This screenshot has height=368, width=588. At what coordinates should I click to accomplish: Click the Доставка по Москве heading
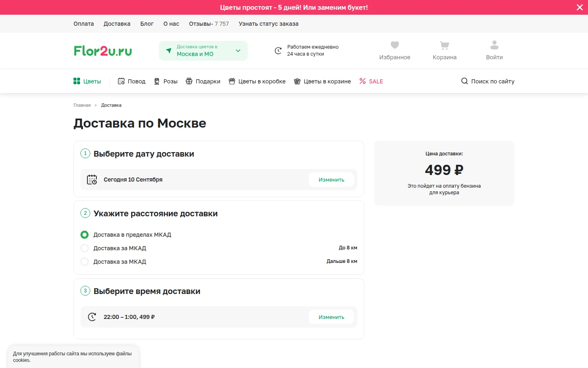tap(140, 123)
